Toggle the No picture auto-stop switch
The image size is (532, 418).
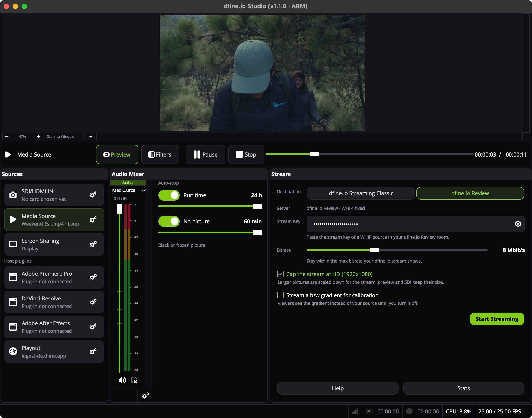coord(169,221)
